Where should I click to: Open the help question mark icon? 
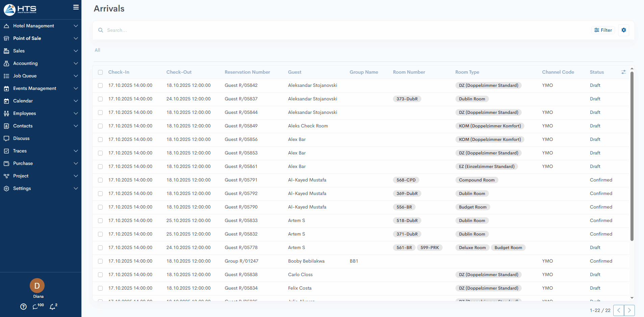[x=23, y=307]
